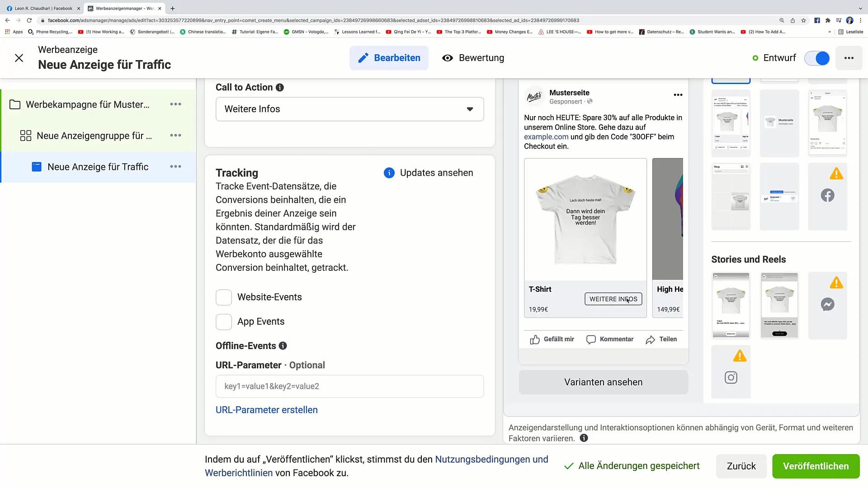Click the green Veröffentlichen button
Viewport: 868px width, 488px height.
[x=815, y=466]
